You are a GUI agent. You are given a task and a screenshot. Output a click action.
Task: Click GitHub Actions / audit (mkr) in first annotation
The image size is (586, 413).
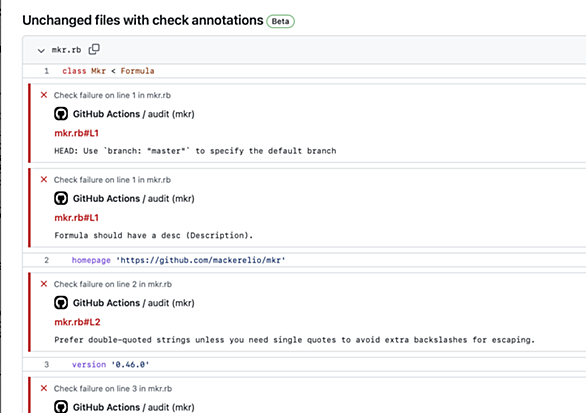(x=133, y=114)
